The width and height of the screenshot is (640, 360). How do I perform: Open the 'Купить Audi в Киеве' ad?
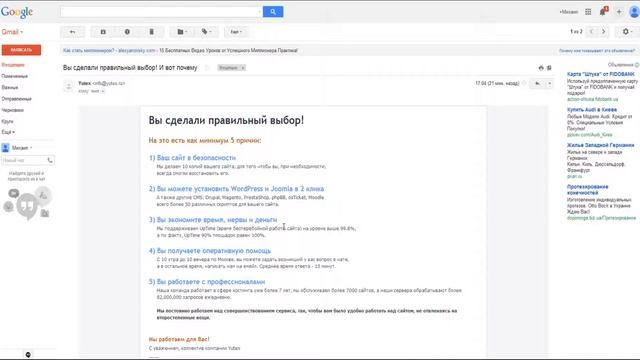click(x=592, y=110)
